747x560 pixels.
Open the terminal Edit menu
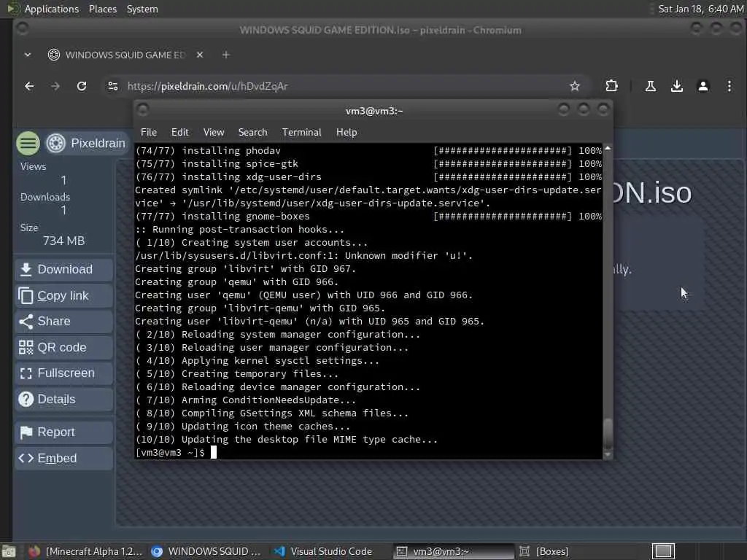coord(179,133)
